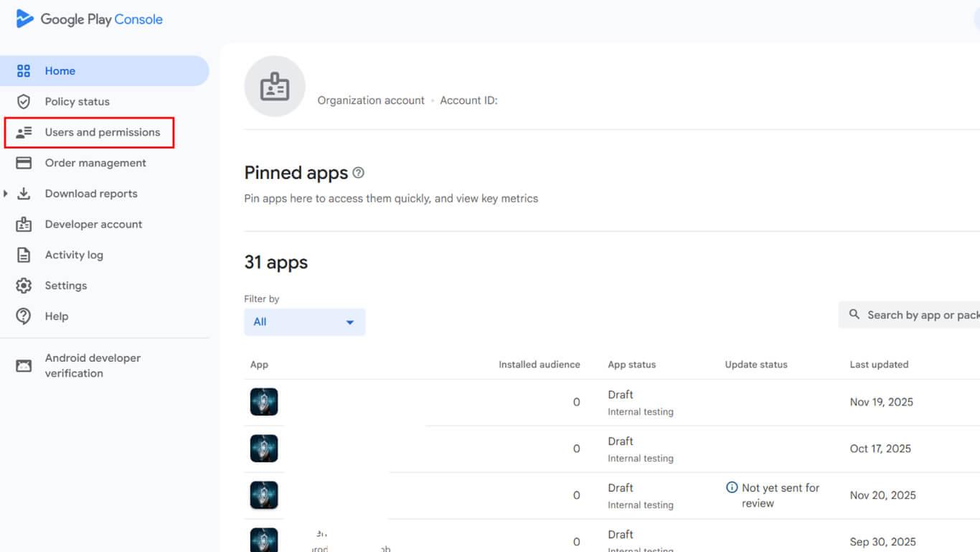Click the Google Play Console logo
980x552 pixels.
tap(89, 19)
